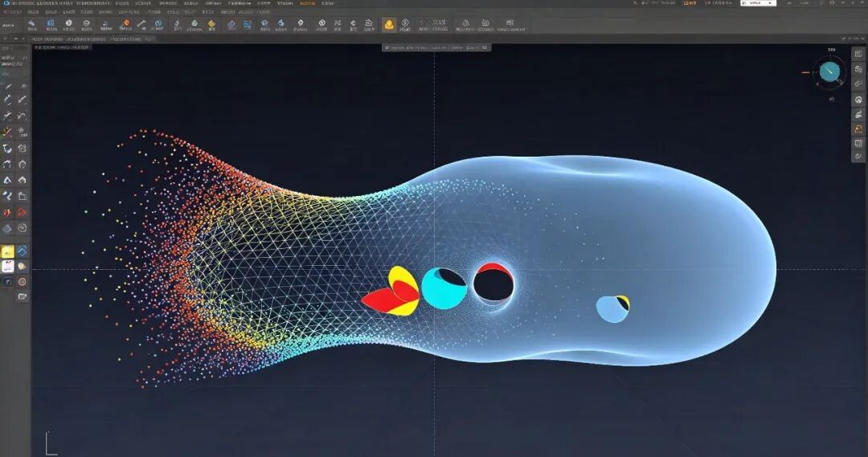Click the blue diamond icon beside the yellow note tool
Screen dimensions: 868x457
[23, 251]
